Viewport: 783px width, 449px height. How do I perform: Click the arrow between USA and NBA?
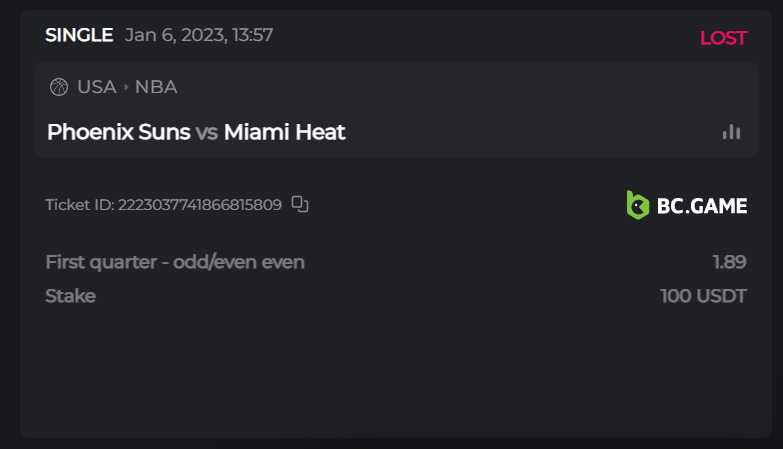pos(126,87)
